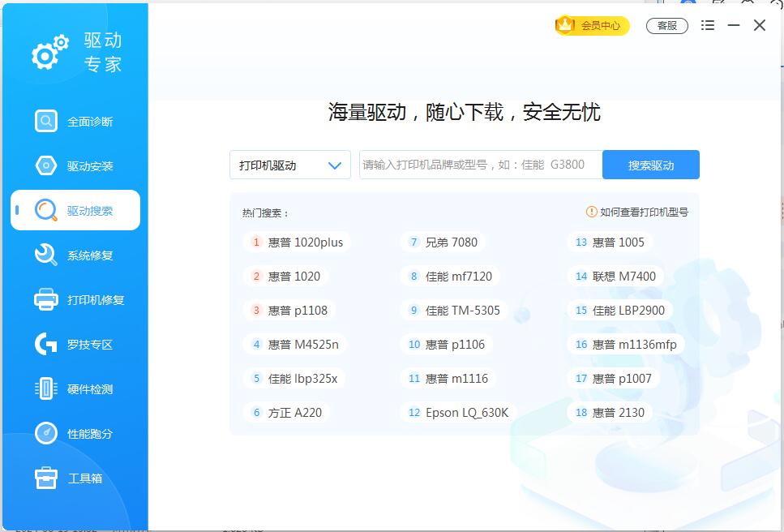Select hot search 佳能 lbp325x
This screenshot has height=532, width=784.
tap(294, 379)
